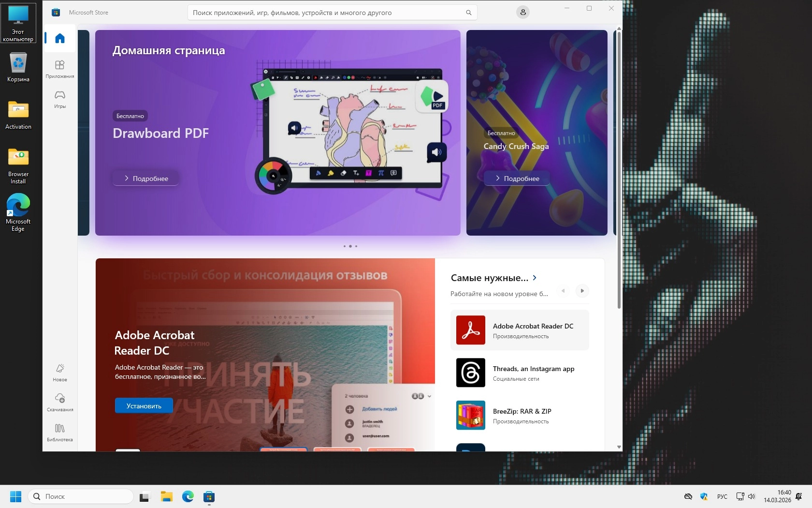Open the Candy Crush Saga banner card
The image size is (812, 508).
[x=537, y=133]
